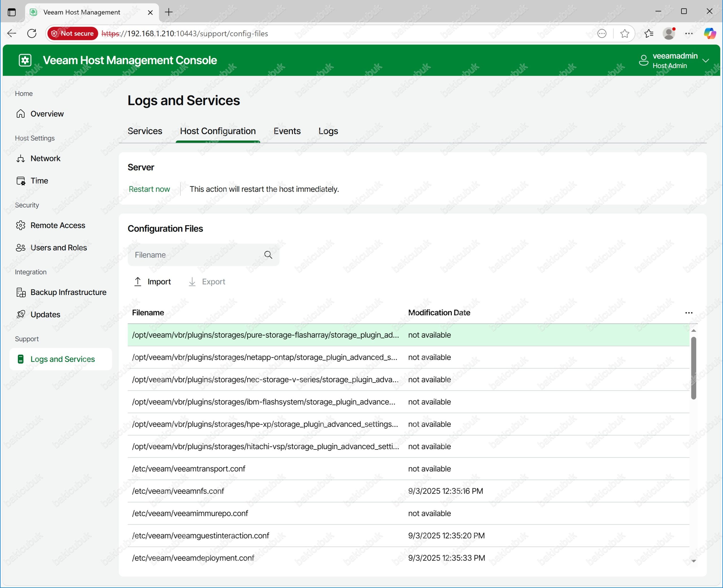Click the tab actions menu icon
Viewport: 723px width, 588px height.
pyautogui.click(x=12, y=12)
